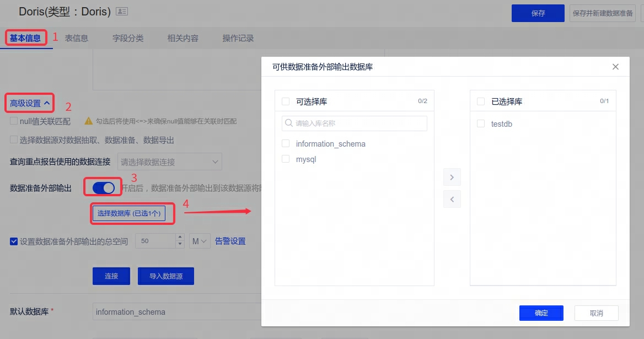Image resolution: width=644 pixels, height=339 pixels.
Task: Click the move-right arrow transfer button
Action: coord(452,177)
